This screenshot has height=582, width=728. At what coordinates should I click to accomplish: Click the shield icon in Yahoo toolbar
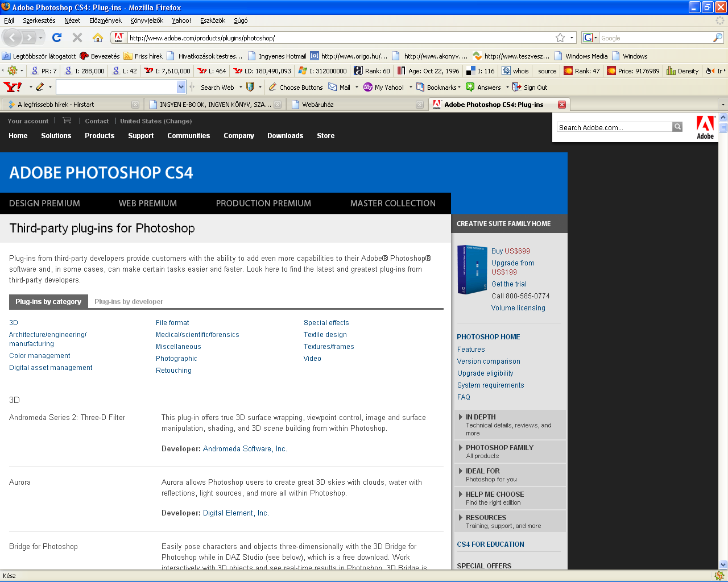point(250,87)
